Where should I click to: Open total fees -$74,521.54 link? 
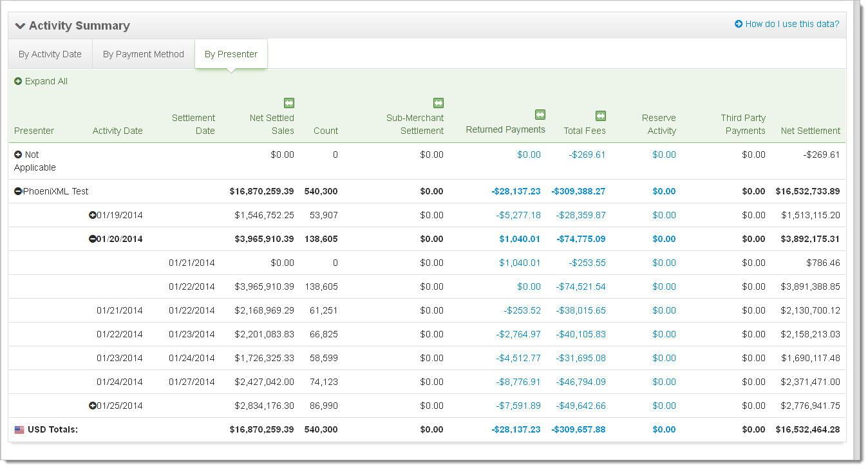tap(581, 286)
